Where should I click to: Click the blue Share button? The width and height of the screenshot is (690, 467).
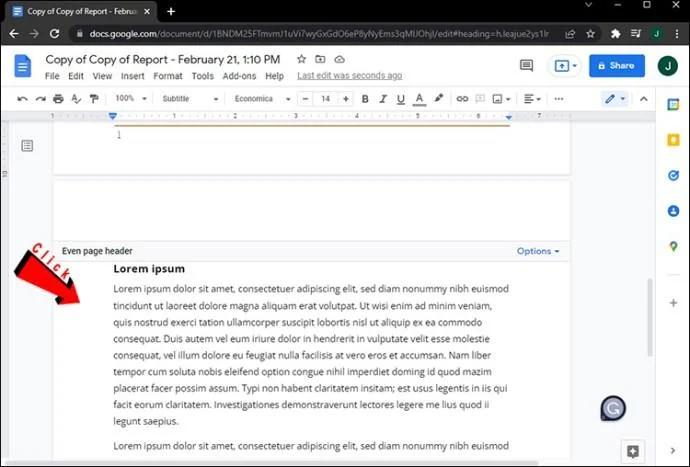pyautogui.click(x=617, y=66)
